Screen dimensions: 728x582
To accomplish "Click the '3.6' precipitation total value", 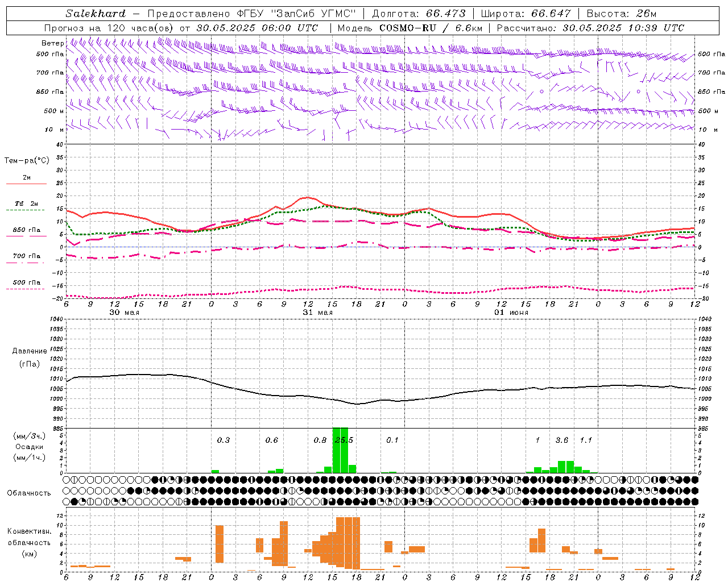I will (x=562, y=440).
